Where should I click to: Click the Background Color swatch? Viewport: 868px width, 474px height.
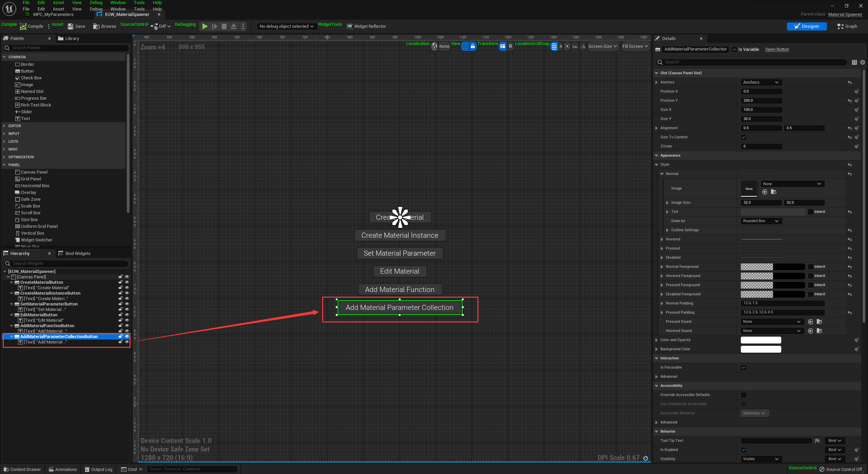click(761, 349)
